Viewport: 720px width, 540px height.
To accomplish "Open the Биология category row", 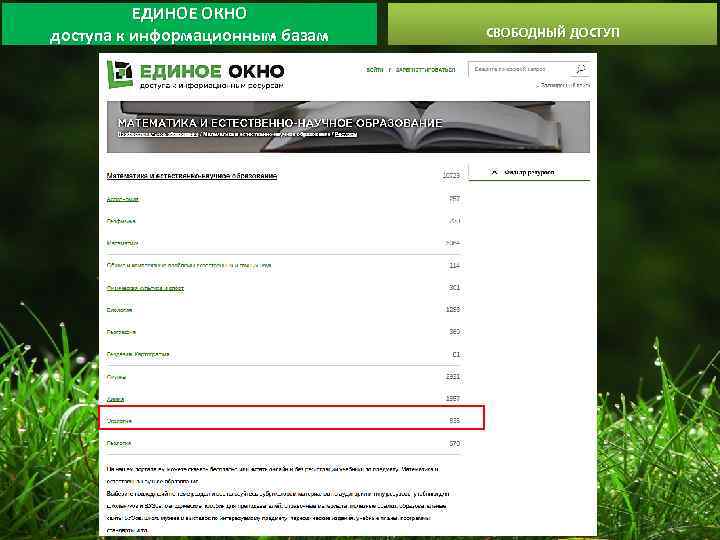I will (283, 310).
